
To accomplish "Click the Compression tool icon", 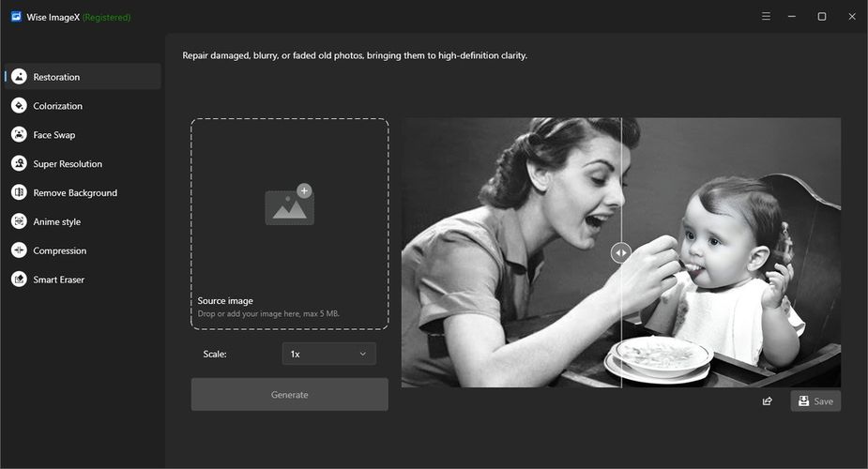I will click(x=19, y=250).
